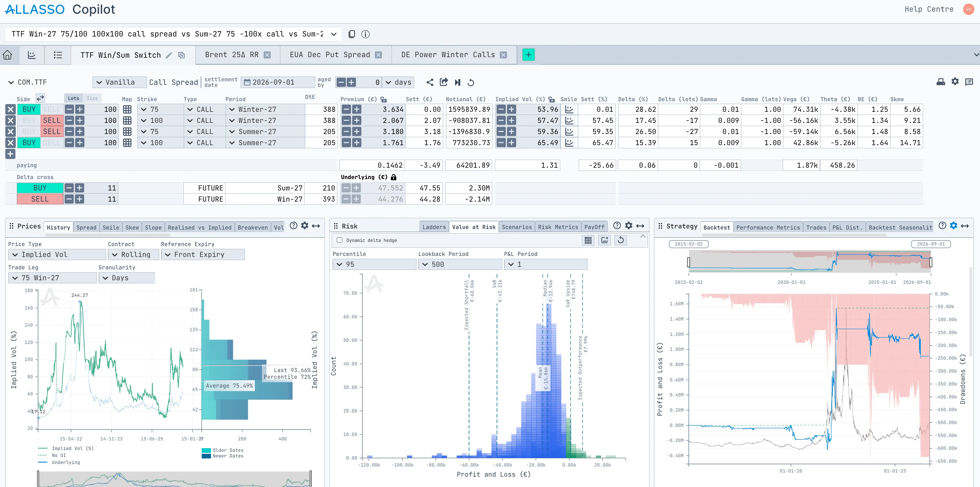Delete the Winter-27 75 call leg
This screenshot has height=487, width=980.
10,109
